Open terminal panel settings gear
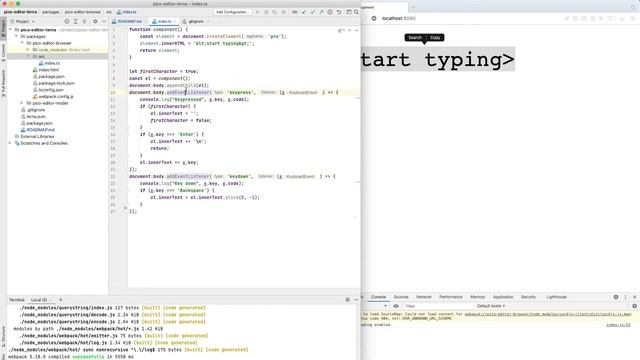Viewport: 640px width, 360px height. click(347, 300)
